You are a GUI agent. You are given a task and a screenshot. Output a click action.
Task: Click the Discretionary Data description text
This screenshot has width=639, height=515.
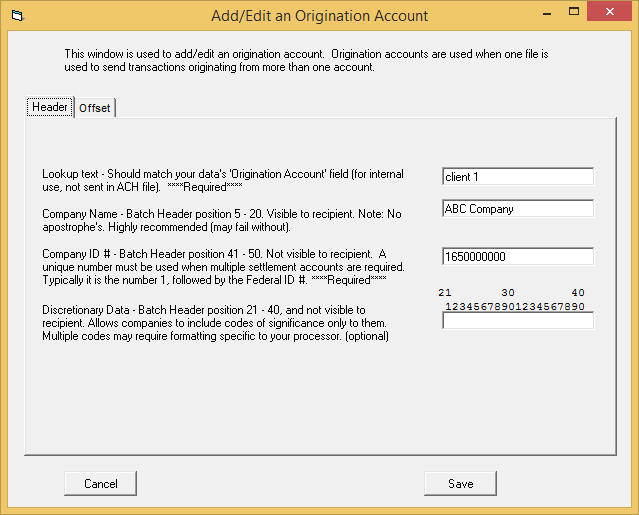click(215, 323)
